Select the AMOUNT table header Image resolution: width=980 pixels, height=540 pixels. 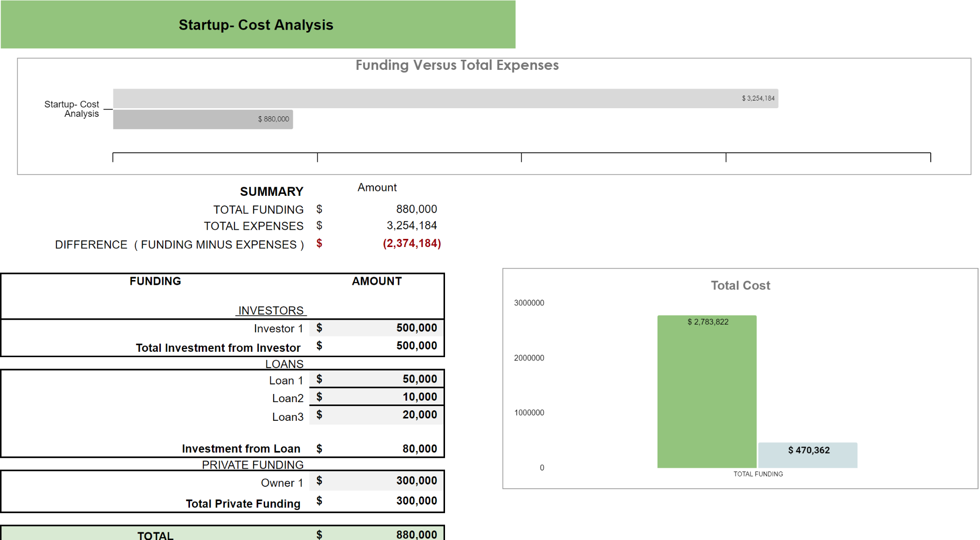(377, 281)
